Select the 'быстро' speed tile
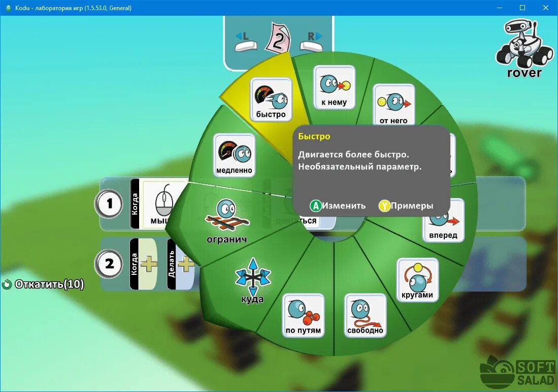558x392 pixels. [271, 100]
